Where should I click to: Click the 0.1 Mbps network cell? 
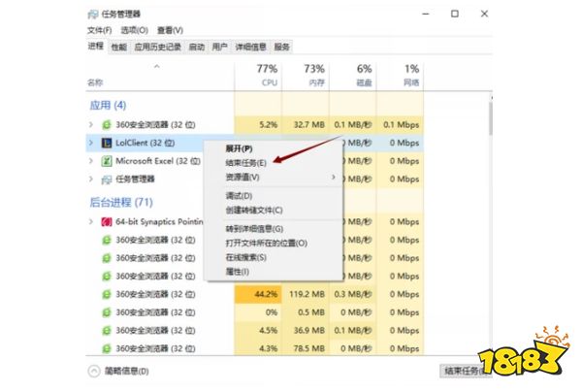point(400,125)
